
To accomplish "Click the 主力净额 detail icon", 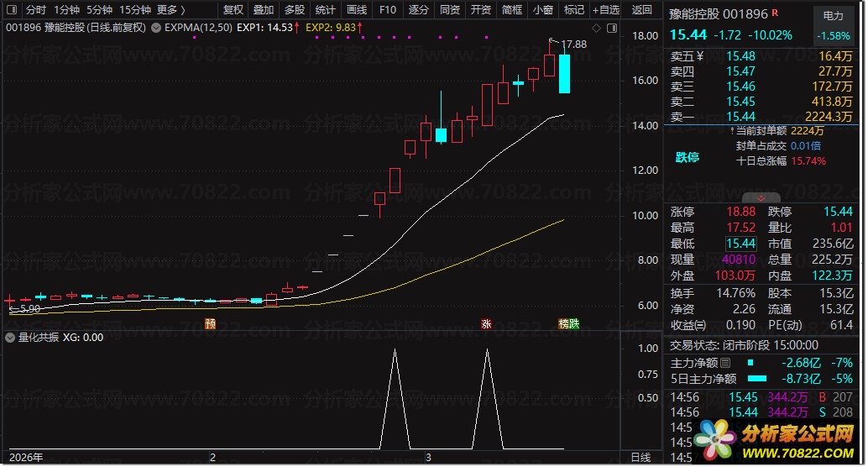I will pyautogui.click(x=725, y=363).
